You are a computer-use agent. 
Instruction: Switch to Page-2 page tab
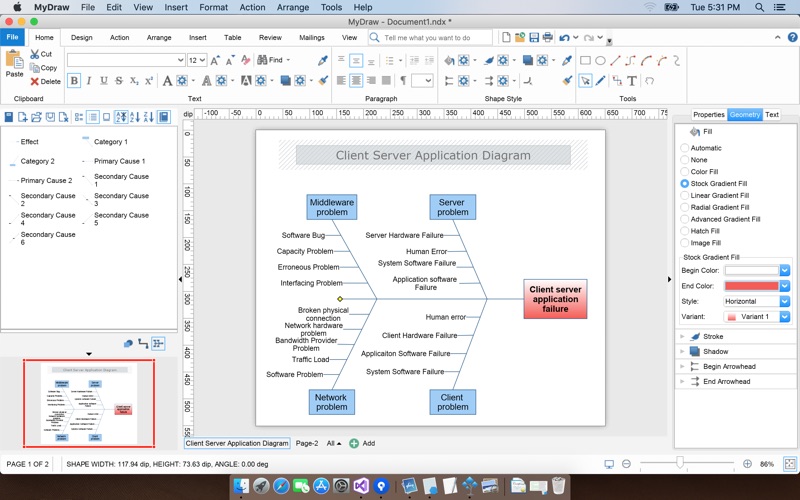[307, 443]
